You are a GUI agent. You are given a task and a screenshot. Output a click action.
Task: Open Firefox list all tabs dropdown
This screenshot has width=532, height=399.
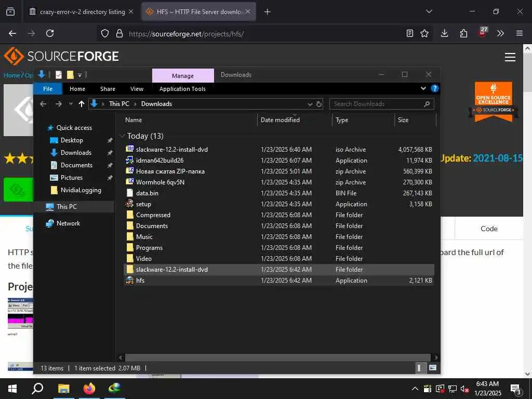point(429,11)
